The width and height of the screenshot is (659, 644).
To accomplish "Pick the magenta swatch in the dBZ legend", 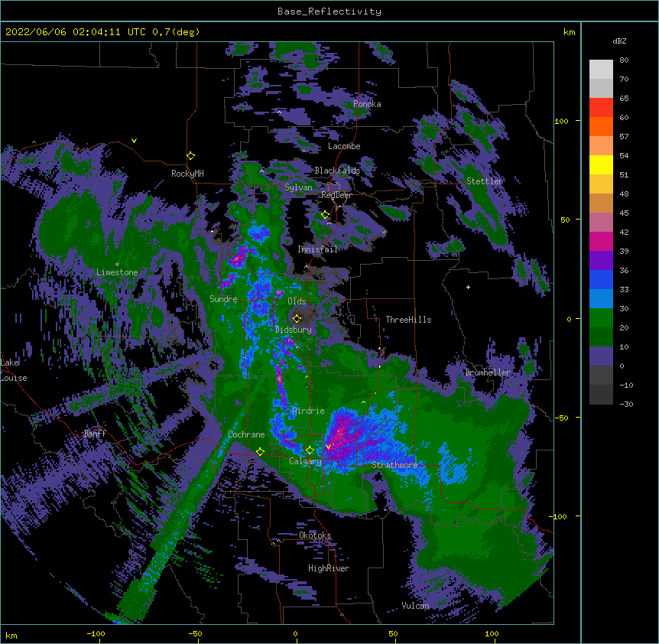I will (x=601, y=241).
